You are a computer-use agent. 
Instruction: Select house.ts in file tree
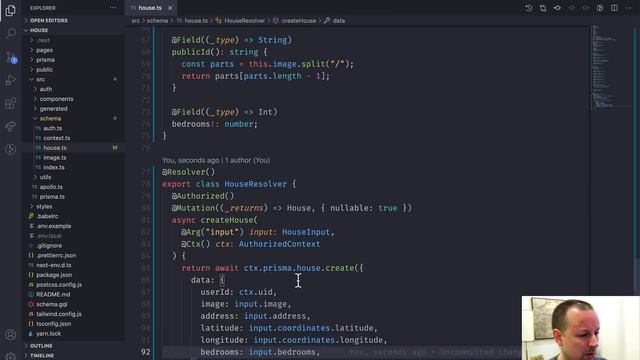pos(73,148)
